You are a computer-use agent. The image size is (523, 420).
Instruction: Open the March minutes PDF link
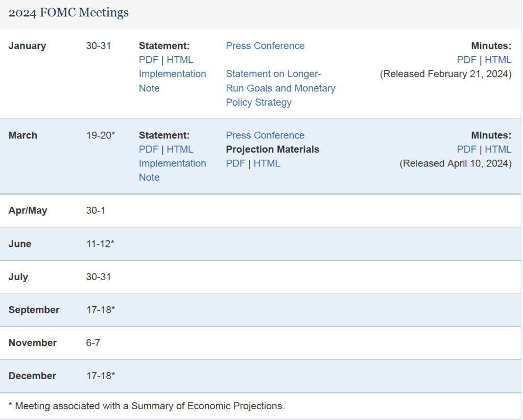click(x=466, y=150)
